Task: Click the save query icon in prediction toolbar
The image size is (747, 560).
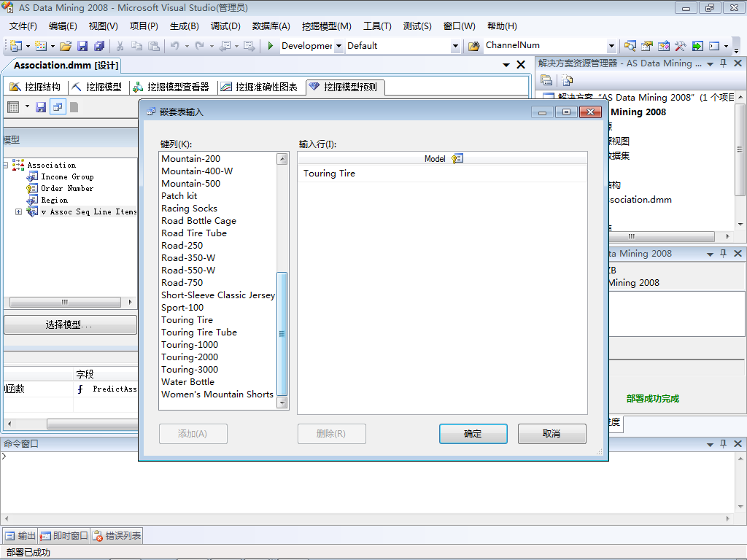Action: point(41,107)
